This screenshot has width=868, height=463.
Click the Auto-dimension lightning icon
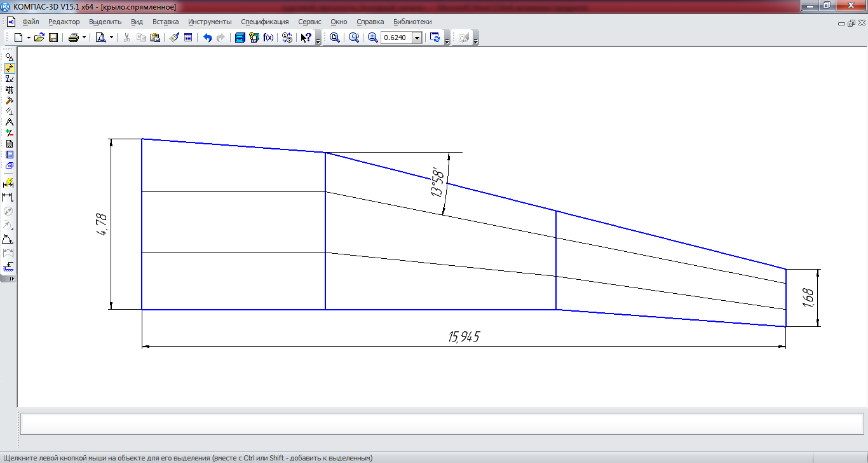(x=9, y=183)
